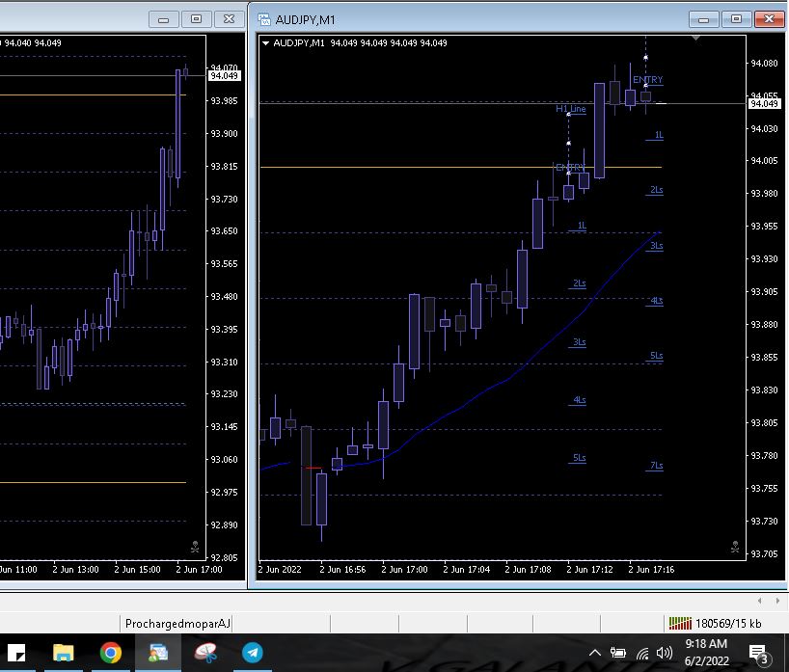Screen dimensions: 789x672
Task: Open the notification center with 3 alerts
Action: (x=759, y=655)
